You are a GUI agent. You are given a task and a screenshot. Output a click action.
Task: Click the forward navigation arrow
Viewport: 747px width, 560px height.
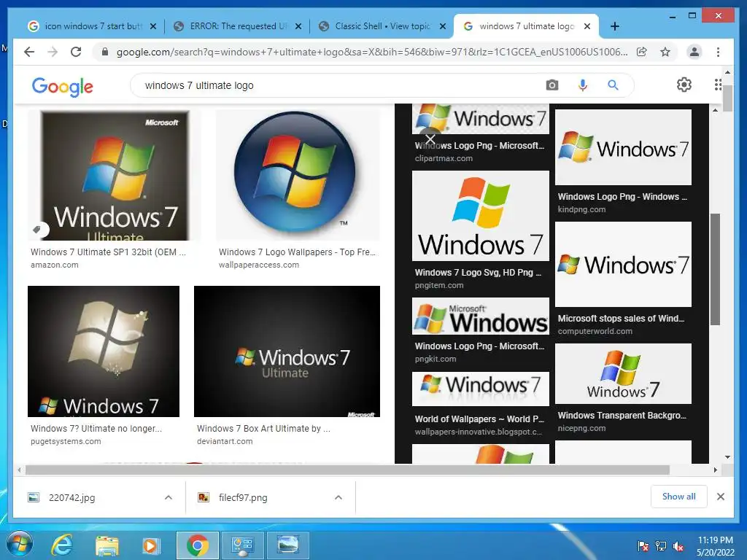pyautogui.click(x=53, y=52)
